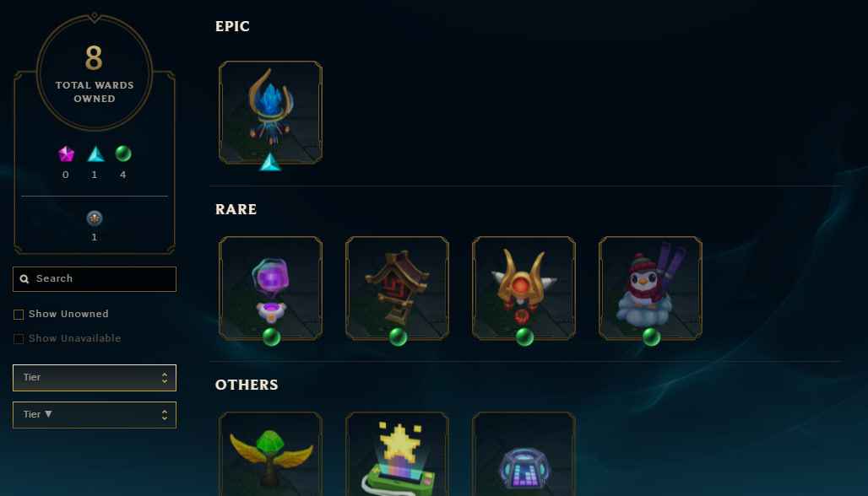Click the pink mythic gem icon

pos(66,154)
